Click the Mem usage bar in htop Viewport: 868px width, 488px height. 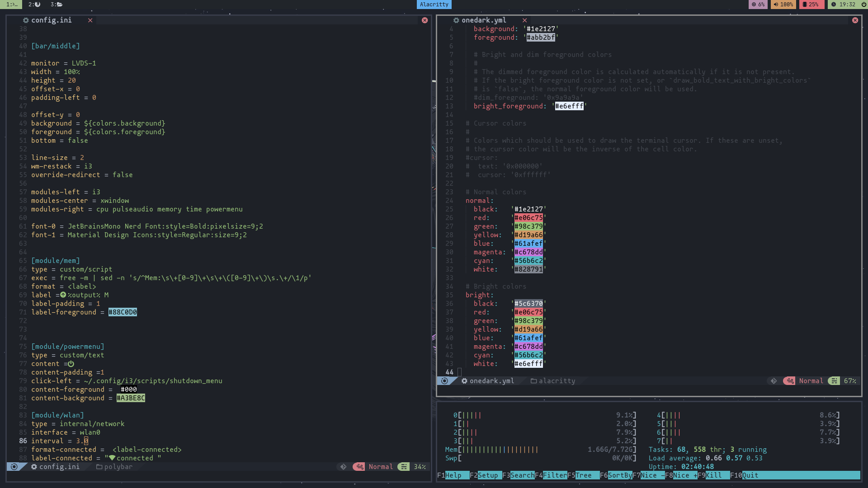541,450
